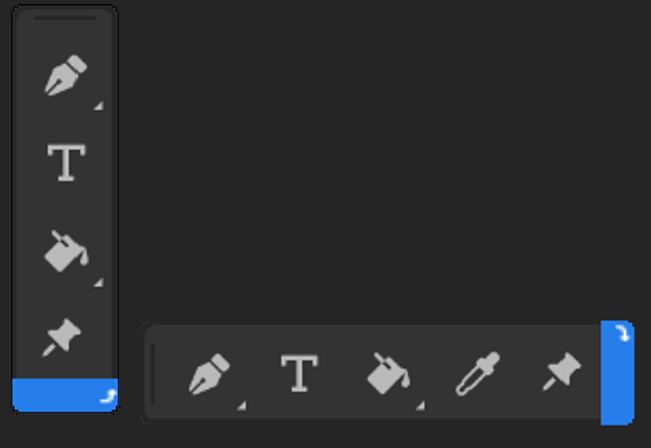Viewport: 651px width, 448px height.
Task: Expand Paint Bucket flyout triangle in horizontal toolbar
Action: click(420, 406)
